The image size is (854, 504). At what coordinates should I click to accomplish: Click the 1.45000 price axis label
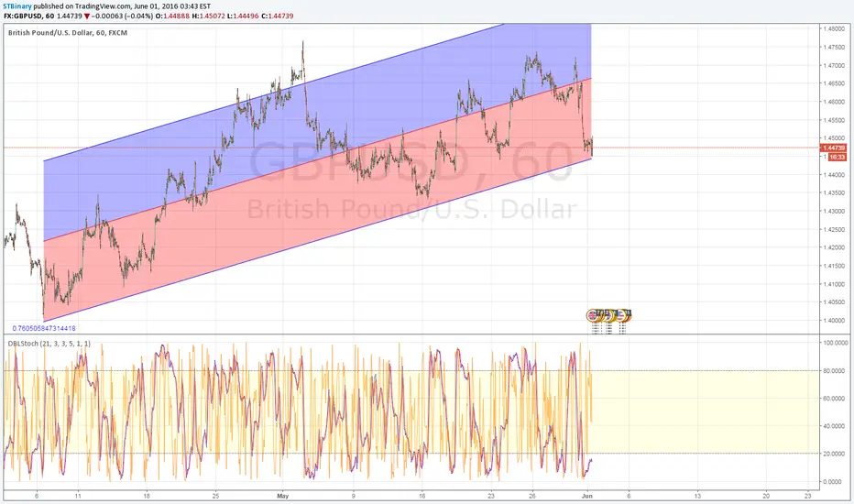(x=834, y=138)
